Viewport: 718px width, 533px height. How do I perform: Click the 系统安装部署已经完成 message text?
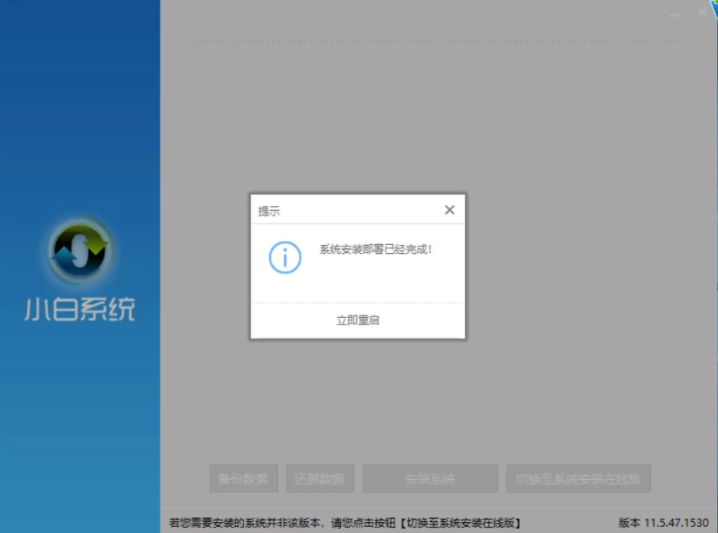tap(376, 248)
